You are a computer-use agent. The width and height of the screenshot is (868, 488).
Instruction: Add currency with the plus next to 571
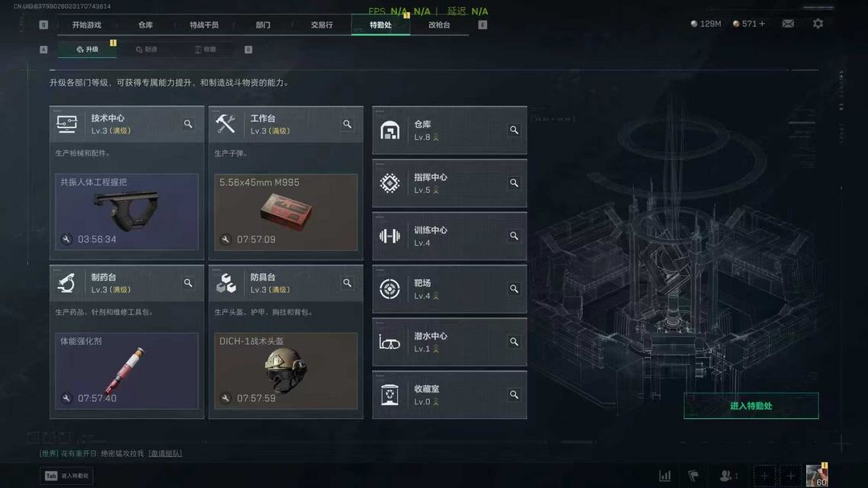(x=762, y=24)
